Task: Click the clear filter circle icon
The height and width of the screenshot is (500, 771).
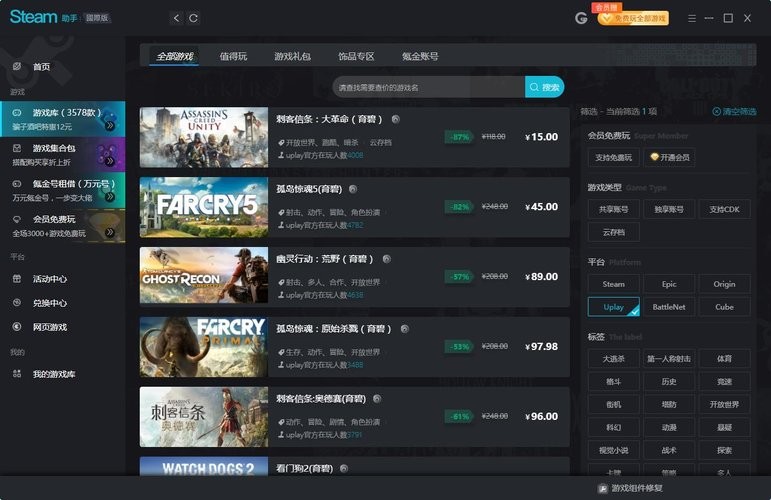Action: (716, 112)
